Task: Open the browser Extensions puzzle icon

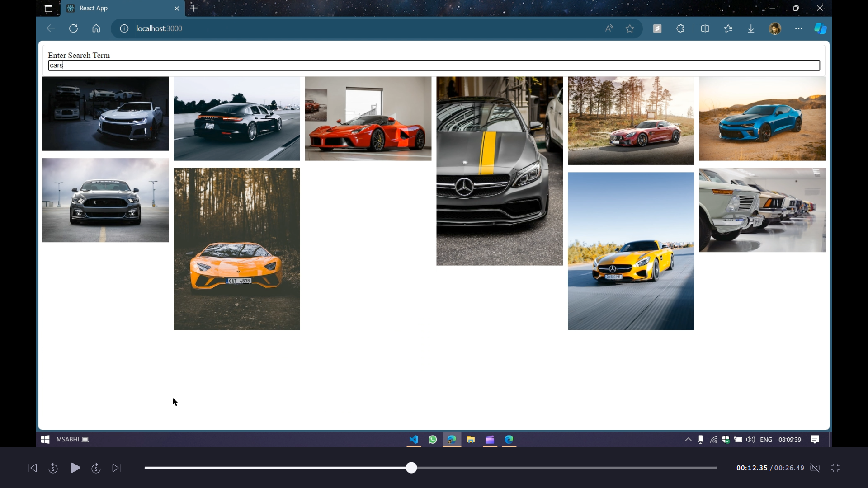Action: pos(680,28)
